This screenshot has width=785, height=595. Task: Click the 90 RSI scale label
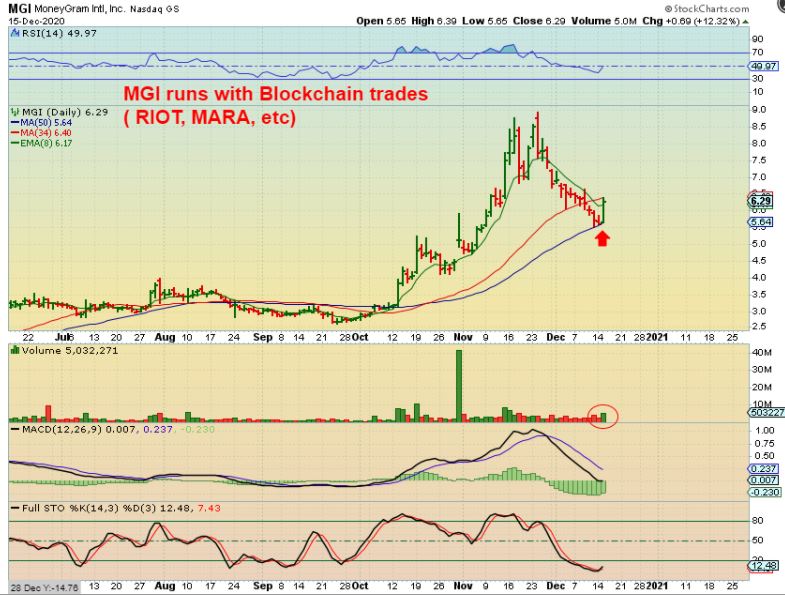(757, 39)
